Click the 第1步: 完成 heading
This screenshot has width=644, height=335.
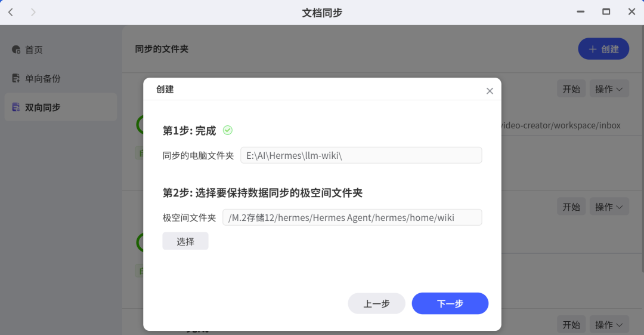tap(189, 131)
